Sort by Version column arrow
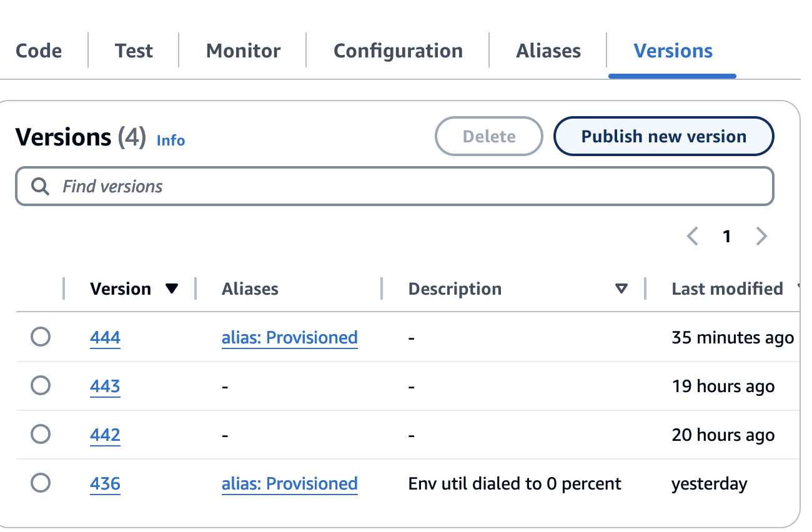 point(172,289)
